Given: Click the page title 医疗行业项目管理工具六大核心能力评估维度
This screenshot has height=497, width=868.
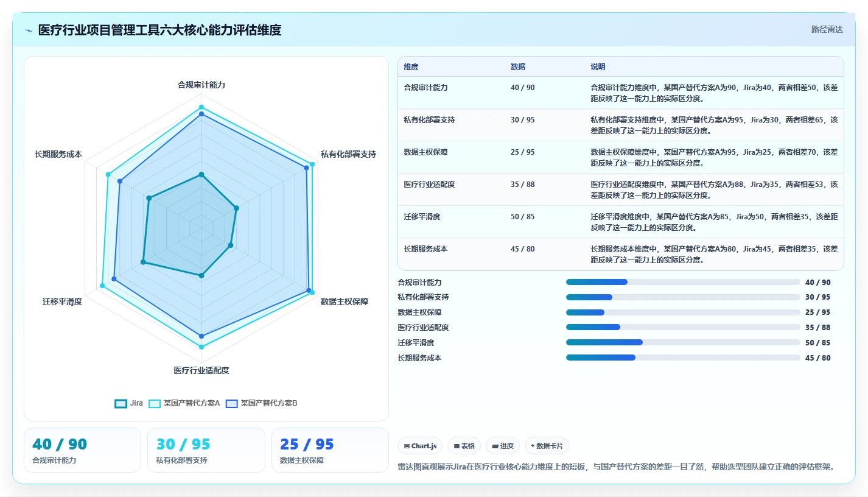Looking at the screenshot, I should click(x=160, y=30).
